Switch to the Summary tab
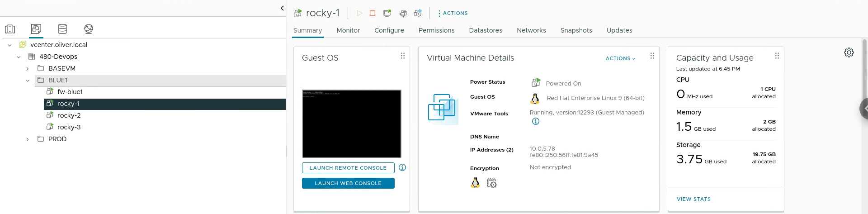The image size is (868, 214). (307, 30)
